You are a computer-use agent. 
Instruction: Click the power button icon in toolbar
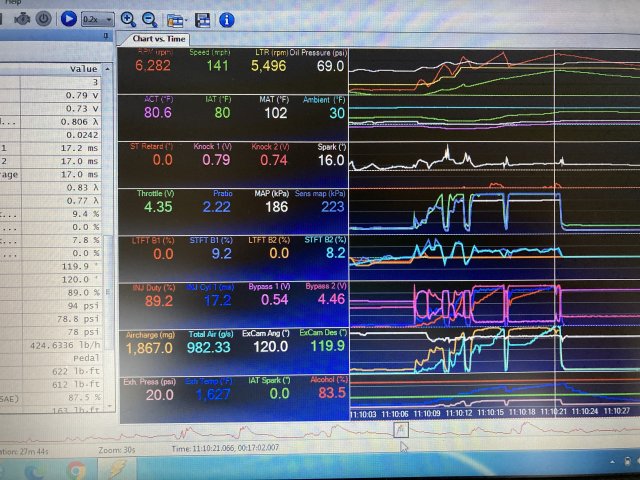click(x=44, y=18)
